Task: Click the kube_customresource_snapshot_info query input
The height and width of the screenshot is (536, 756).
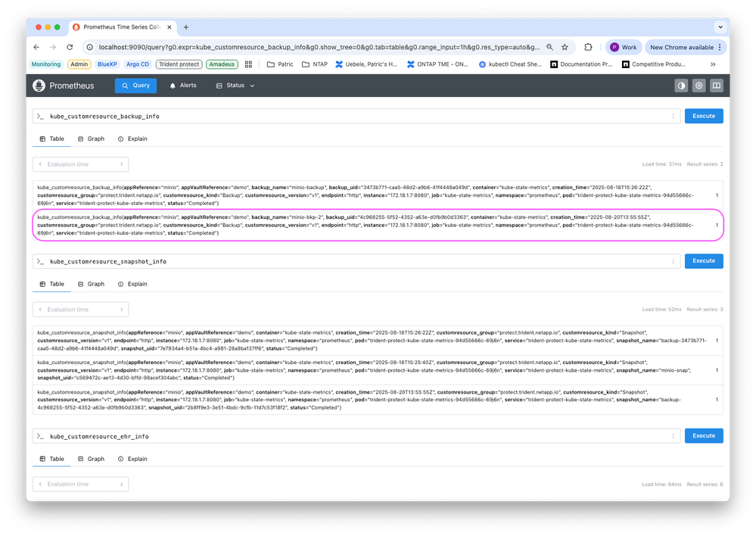Action: pyautogui.click(x=356, y=261)
